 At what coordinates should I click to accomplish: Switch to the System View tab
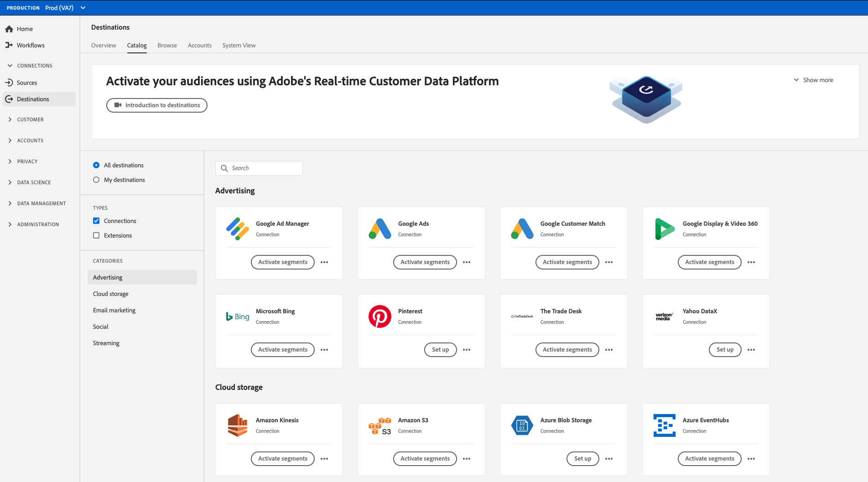[239, 45]
